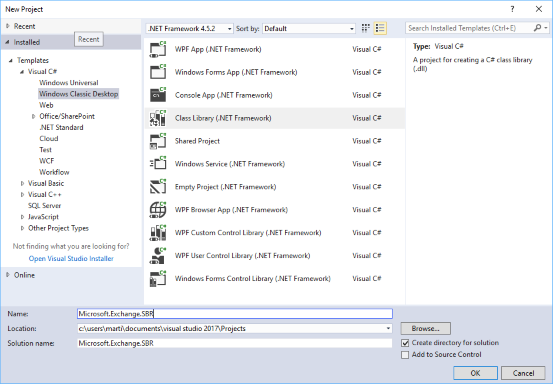Select the Windows Forms App template icon
553x384 pixels.
click(158, 72)
